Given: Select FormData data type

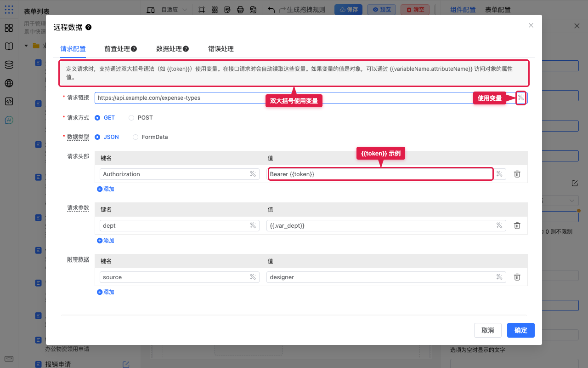Looking at the screenshot, I should (x=150, y=137).
